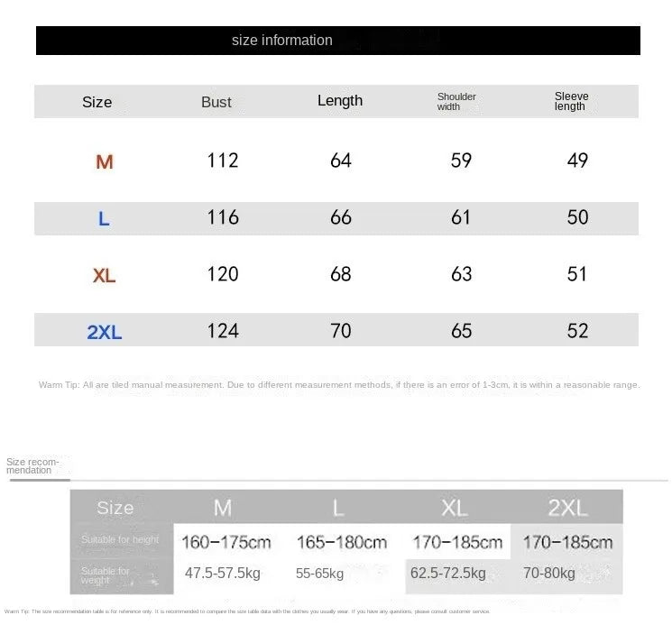Click the Warm Tip measurement note text
This screenshot has height=634, width=672.
[339, 385]
